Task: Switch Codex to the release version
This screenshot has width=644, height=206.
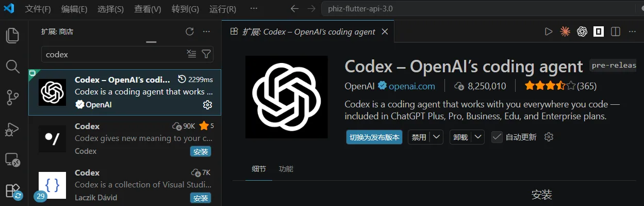Action: click(x=374, y=137)
